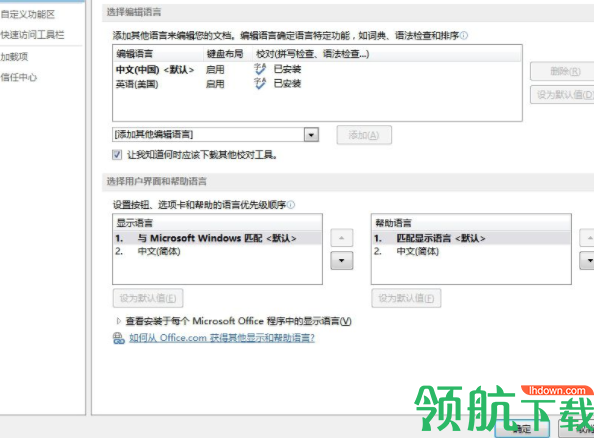Image resolution: width=594 pixels, height=438 pixels.
Task: Confirm the dialog with the 确定 button
Action: click(523, 429)
